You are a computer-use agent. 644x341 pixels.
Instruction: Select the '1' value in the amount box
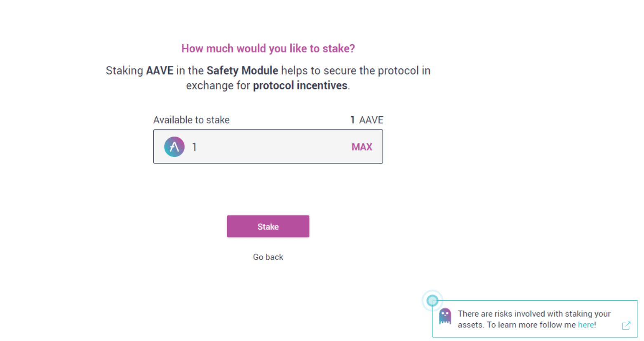click(194, 146)
